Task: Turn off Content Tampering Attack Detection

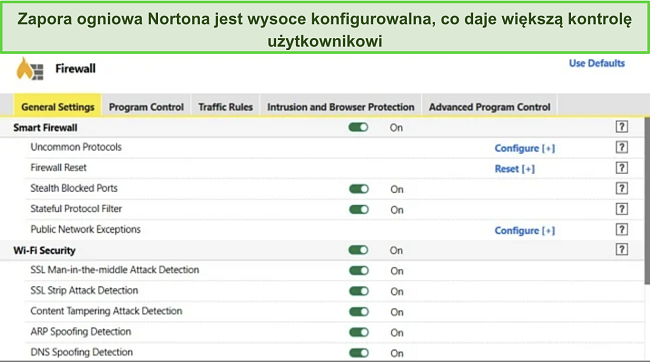Action: (x=359, y=312)
